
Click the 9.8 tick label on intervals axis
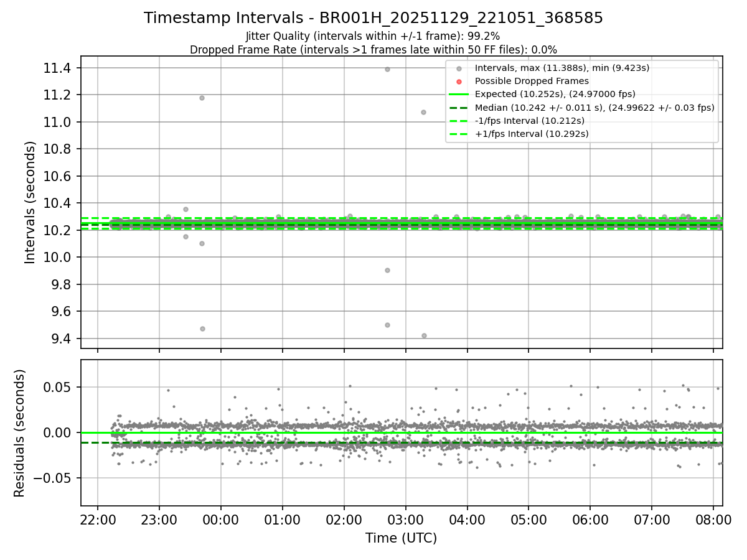[x=61, y=284]
